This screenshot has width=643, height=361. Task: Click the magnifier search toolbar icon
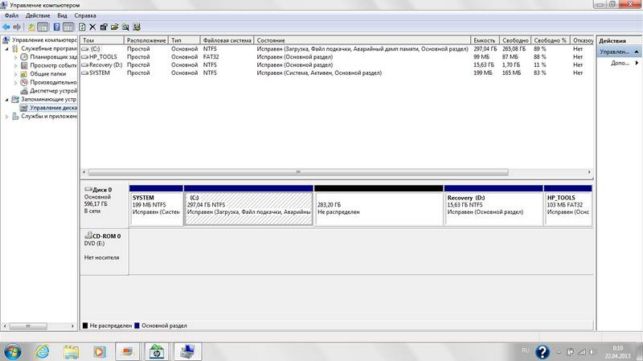(x=125, y=27)
